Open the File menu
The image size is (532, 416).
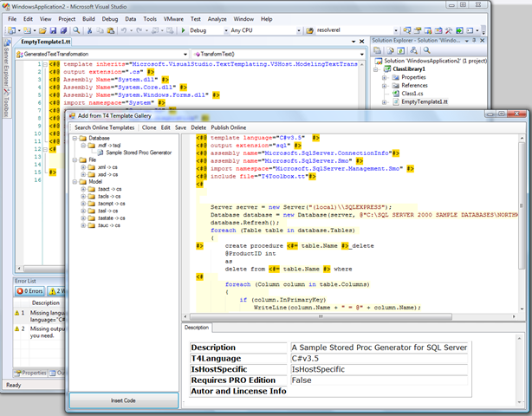tap(12, 19)
